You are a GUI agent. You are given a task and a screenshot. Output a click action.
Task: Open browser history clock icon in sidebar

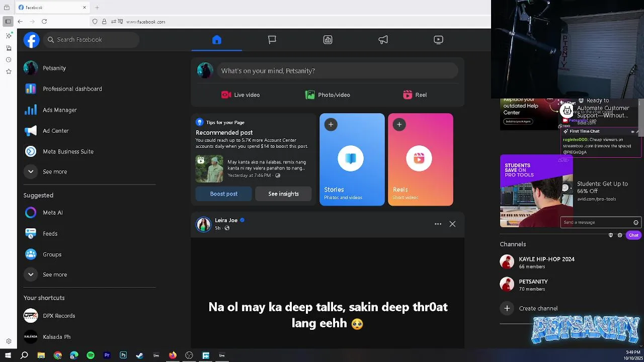click(9, 60)
